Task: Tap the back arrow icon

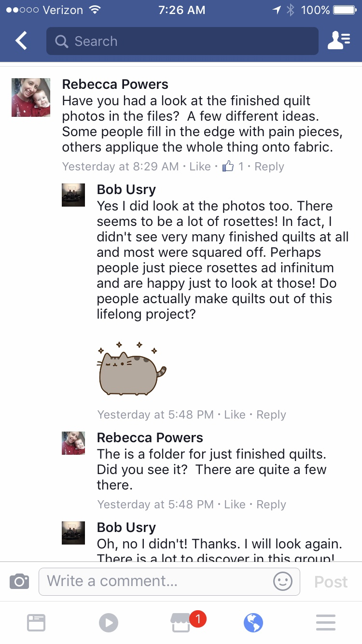Action: point(21,41)
